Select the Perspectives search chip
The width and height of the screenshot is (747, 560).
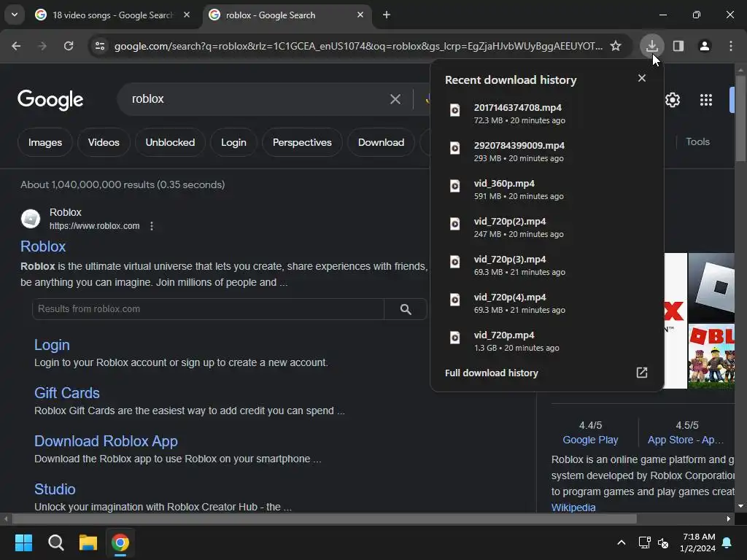(x=302, y=142)
